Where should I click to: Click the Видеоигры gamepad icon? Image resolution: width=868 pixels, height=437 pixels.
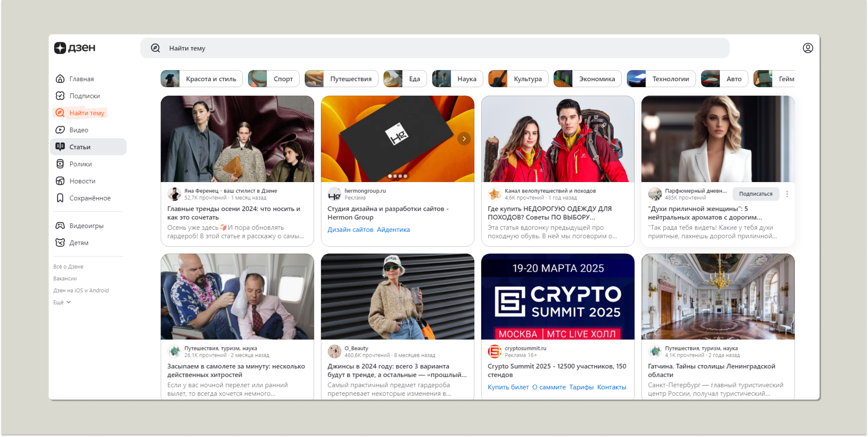click(x=60, y=226)
